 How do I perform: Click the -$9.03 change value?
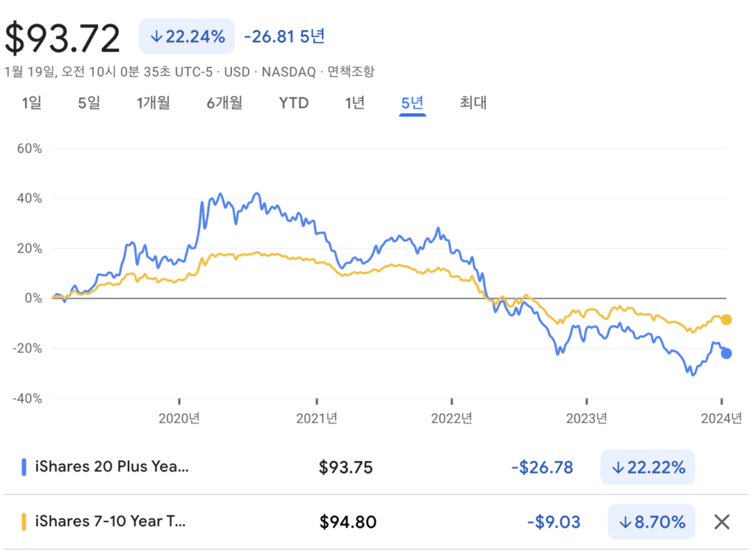pos(554,522)
